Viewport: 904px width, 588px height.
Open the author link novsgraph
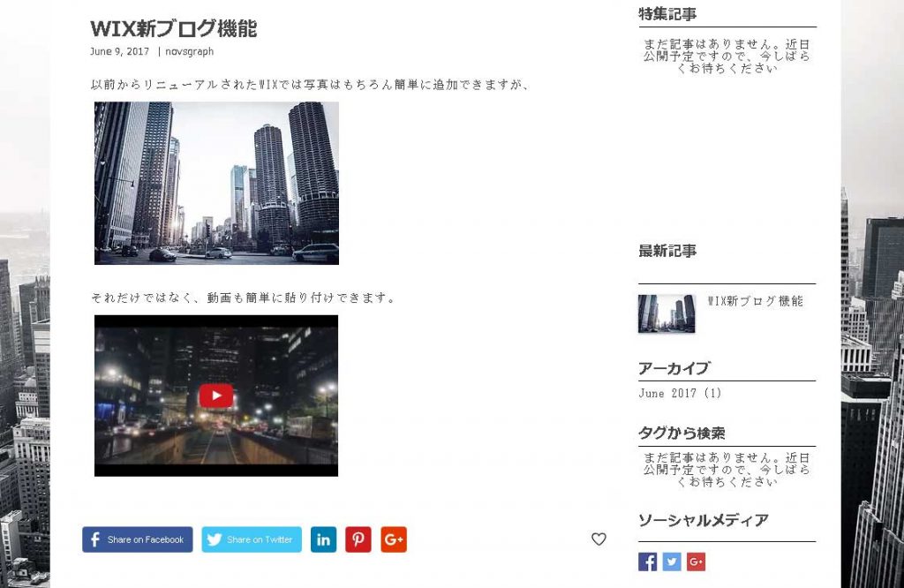[189, 51]
